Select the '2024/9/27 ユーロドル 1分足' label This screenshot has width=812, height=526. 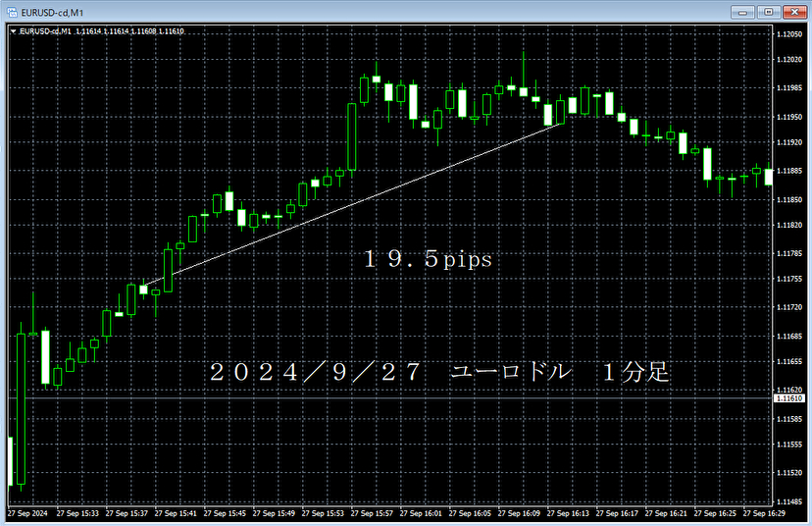[x=439, y=372]
